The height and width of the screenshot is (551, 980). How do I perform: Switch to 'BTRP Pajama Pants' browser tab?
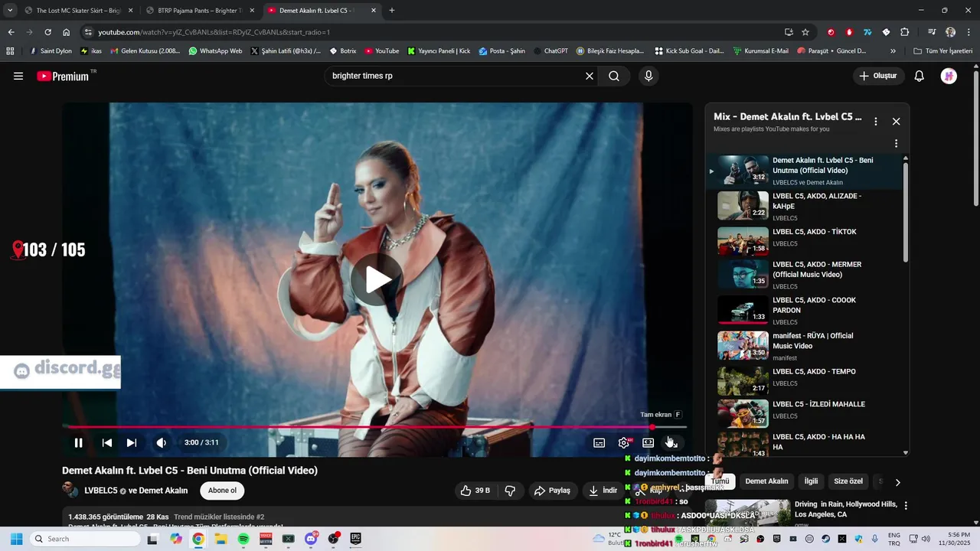(199, 11)
